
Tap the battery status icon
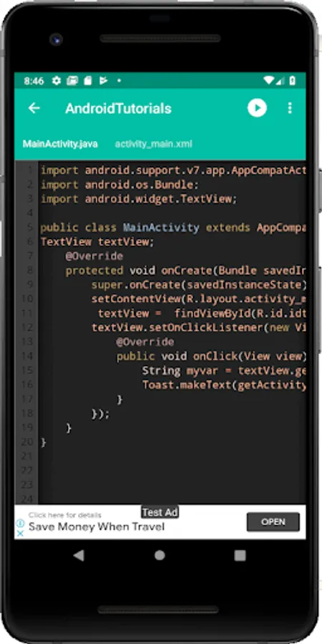point(293,80)
